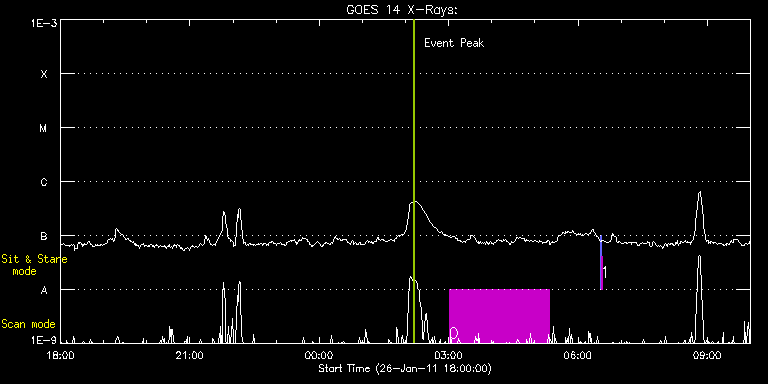This screenshot has width=768, height=384.
Task: Click the 03:00 time axis tick label
Action: point(449,355)
